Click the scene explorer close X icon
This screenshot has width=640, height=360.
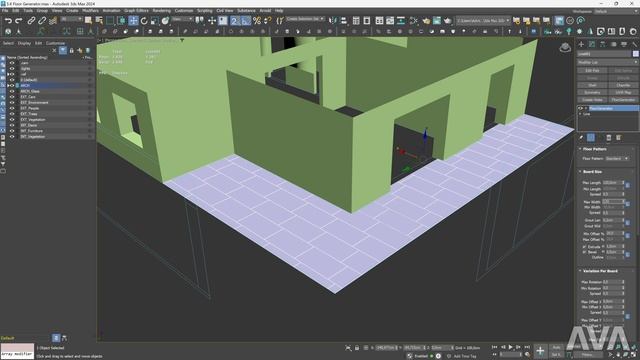(54, 51)
